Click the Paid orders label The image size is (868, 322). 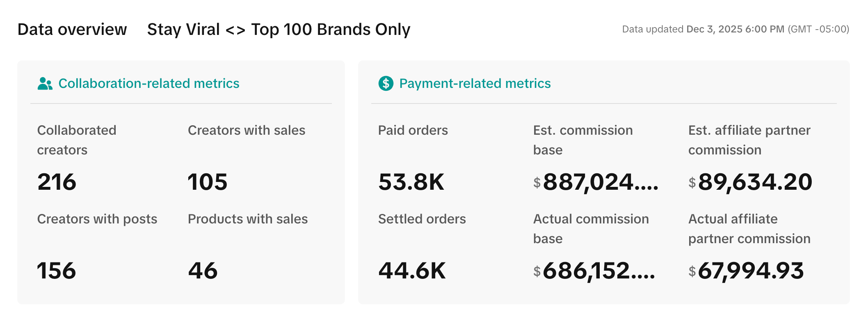pos(413,130)
